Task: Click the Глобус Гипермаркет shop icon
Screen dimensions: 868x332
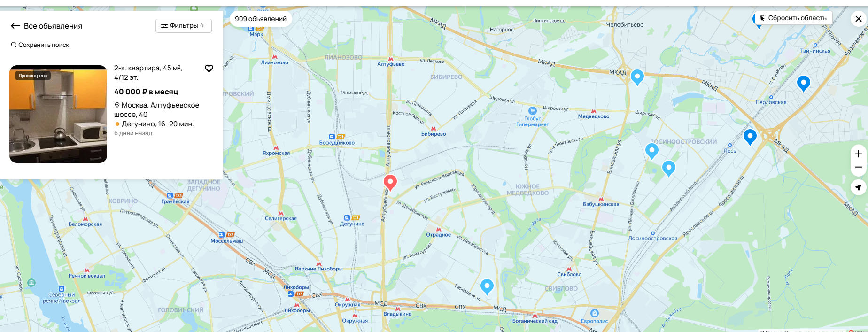Action: pyautogui.click(x=533, y=111)
